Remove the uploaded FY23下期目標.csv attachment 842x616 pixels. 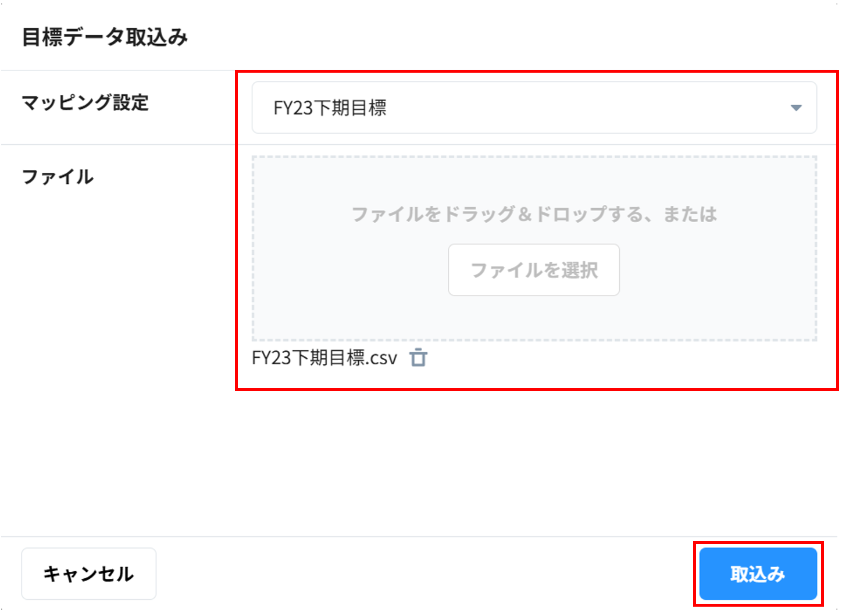(x=418, y=358)
